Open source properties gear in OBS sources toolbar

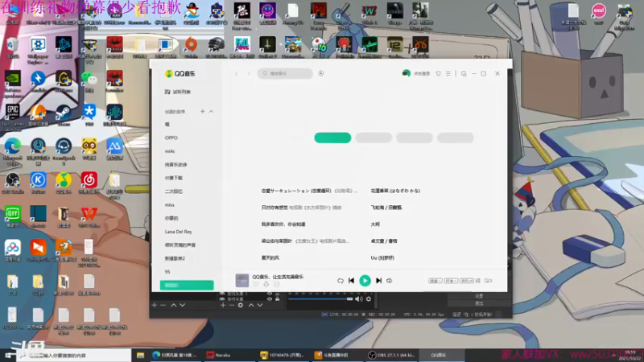pos(241,305)
